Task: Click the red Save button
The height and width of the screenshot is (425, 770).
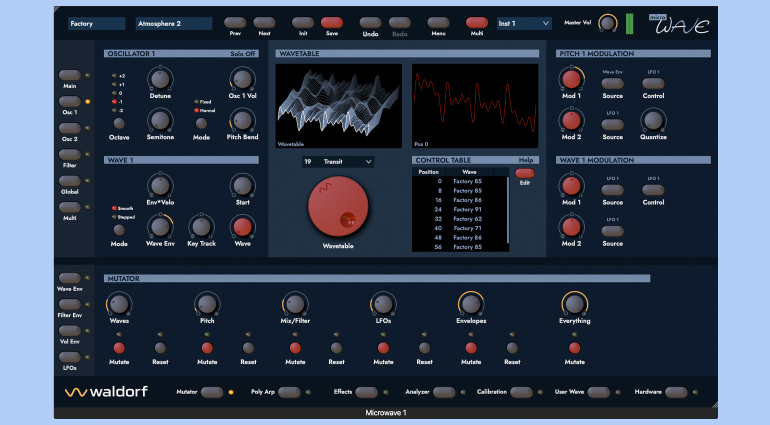Action: pyautogui.click(x=332, y=23)
